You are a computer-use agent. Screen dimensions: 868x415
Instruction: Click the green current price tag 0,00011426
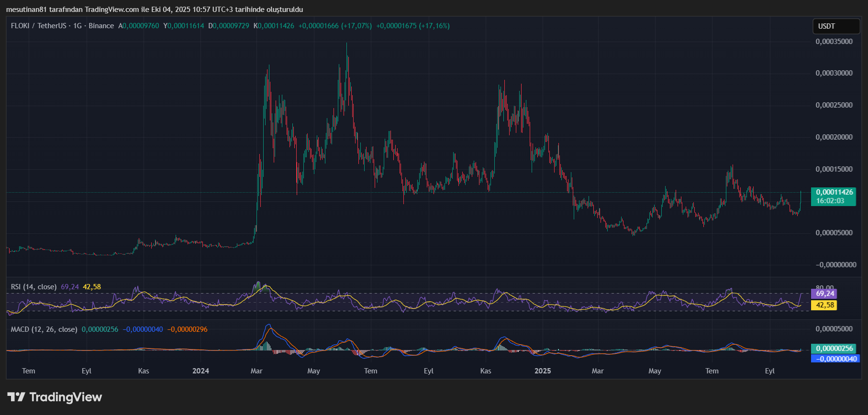point(834,192)
